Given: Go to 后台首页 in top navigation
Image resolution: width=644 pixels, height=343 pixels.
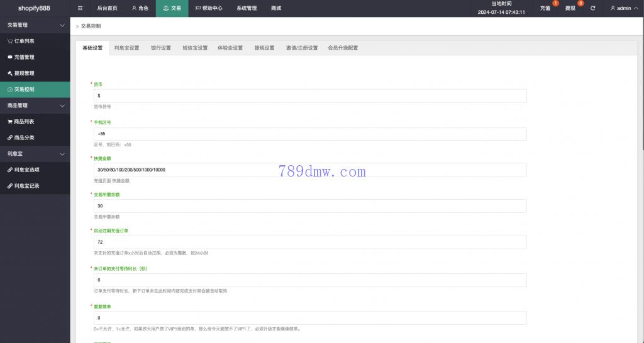Looking at the screenshot, I should (107, 8).
